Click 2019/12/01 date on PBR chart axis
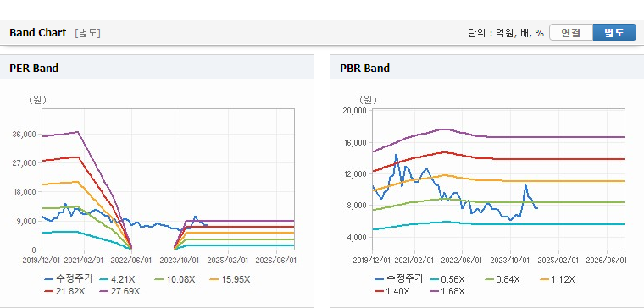Viewport: 644px width, 308px height. [373, 261]
